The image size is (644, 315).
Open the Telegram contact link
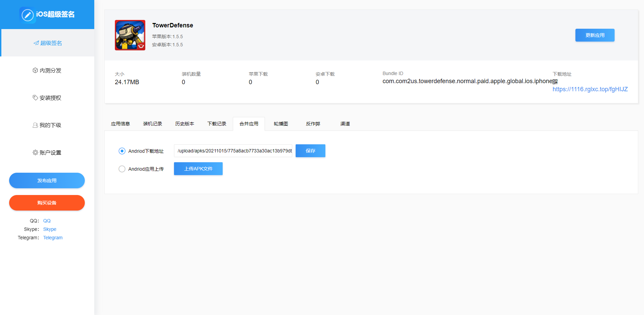[x=53, y=238]
